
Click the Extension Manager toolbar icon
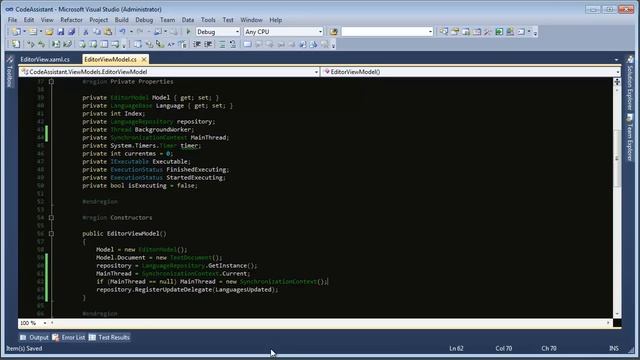click(x=510, y=31)
